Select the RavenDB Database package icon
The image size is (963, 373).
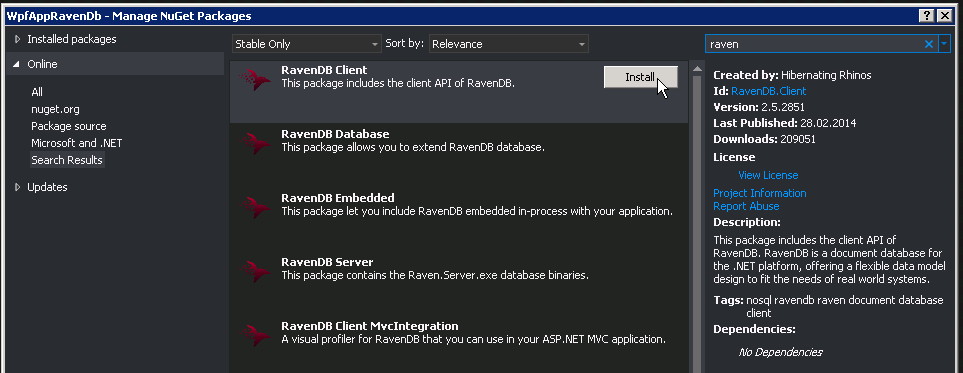pyautogui.click(x=254, y=144)
